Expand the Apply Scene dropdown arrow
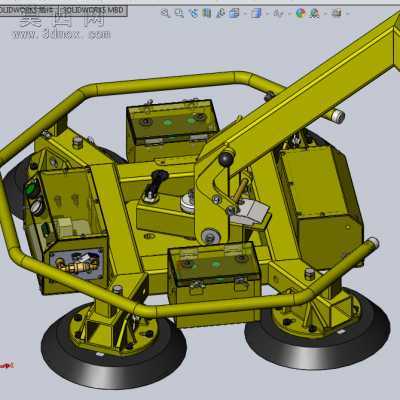 coord(325,13)
